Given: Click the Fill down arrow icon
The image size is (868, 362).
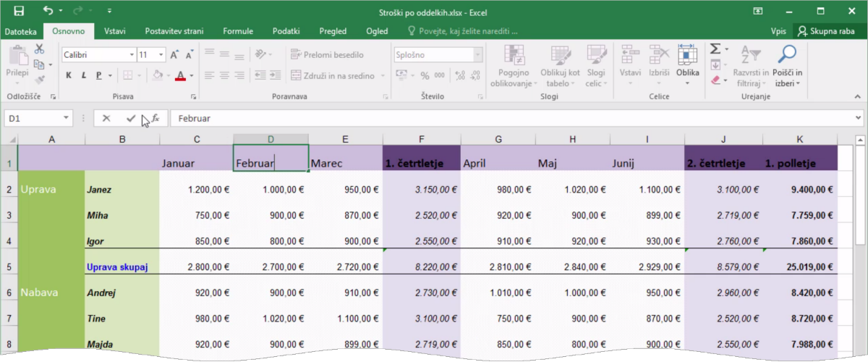Looking at the screenshot, I should click(715, 64).
